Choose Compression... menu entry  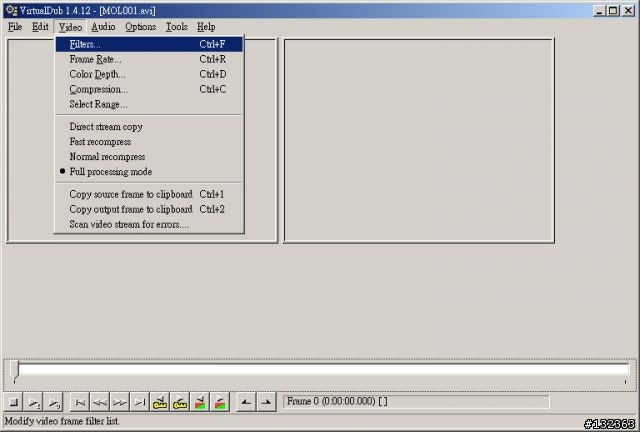[149, 89]
